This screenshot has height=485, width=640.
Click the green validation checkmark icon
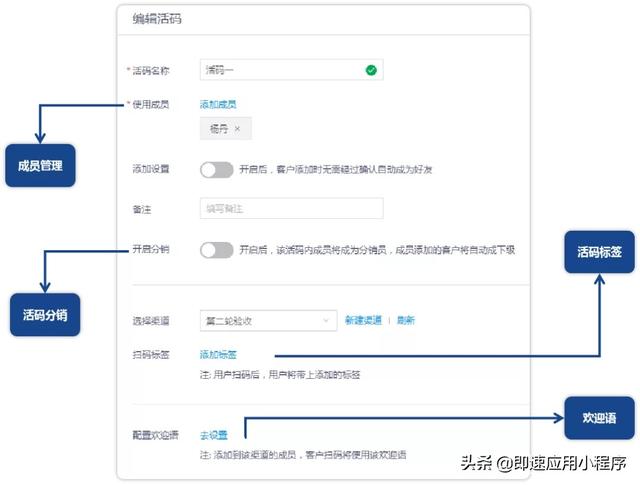371,70
